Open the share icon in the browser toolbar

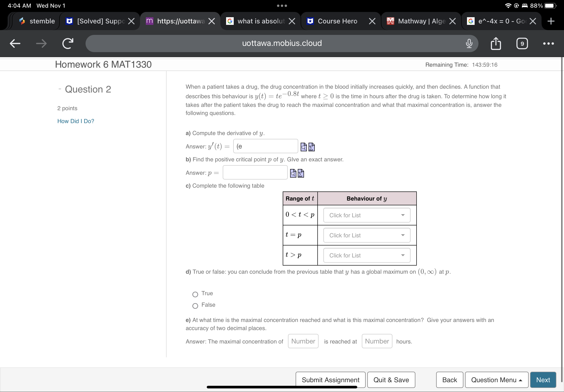(496, 44)
